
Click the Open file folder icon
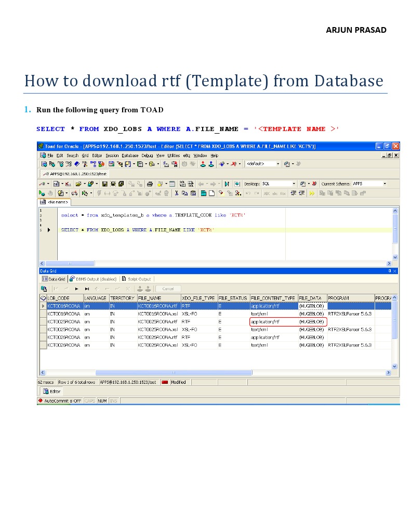pyautogui.click(x=78, y=184)
